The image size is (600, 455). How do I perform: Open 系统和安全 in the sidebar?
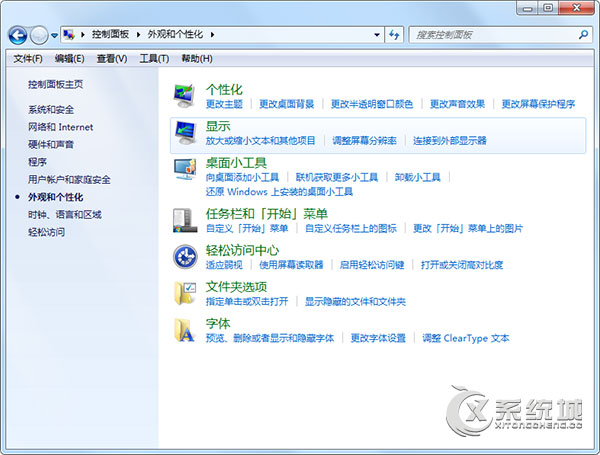[51, 110]
